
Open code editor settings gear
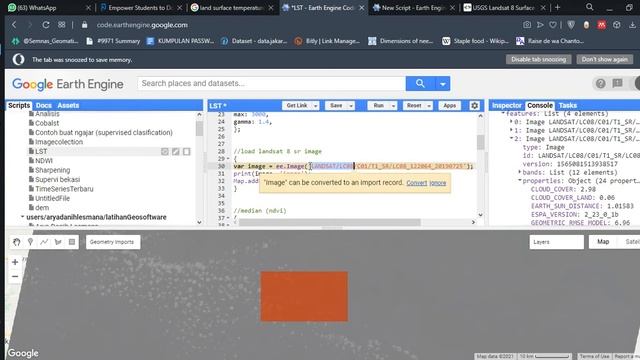click(474, 106)
